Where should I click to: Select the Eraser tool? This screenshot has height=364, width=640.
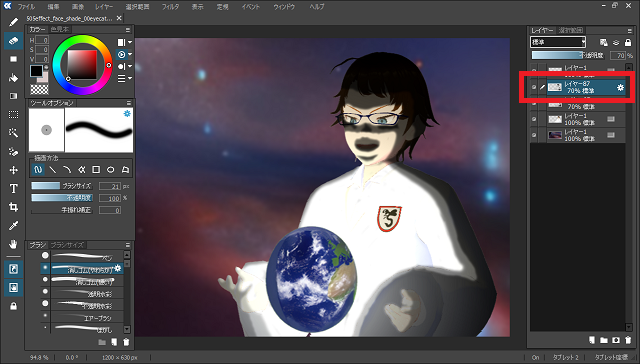click(x=13, y=40)
